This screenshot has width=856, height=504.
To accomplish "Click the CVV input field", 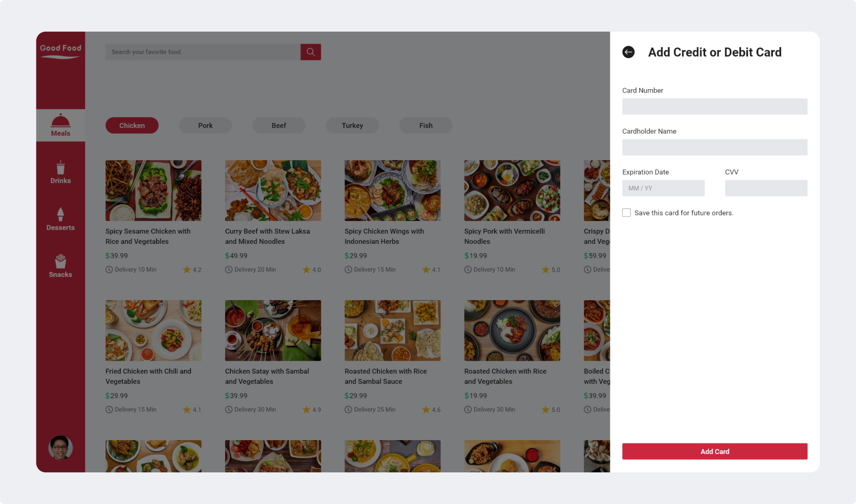I will 766,188.
